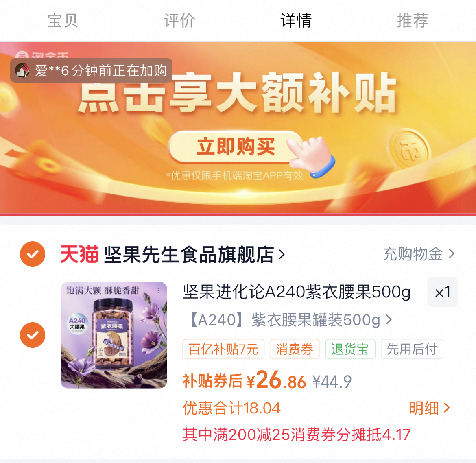Screen dimensions: 476x463
Task: Tap the user avatar in cart notification
Action: (22, 70)
